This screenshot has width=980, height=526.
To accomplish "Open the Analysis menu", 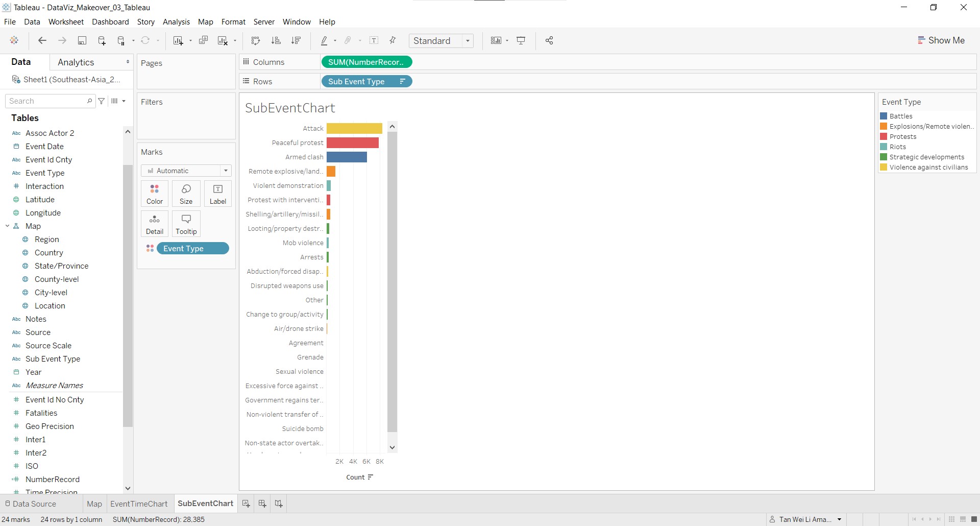I will (176, 22).
